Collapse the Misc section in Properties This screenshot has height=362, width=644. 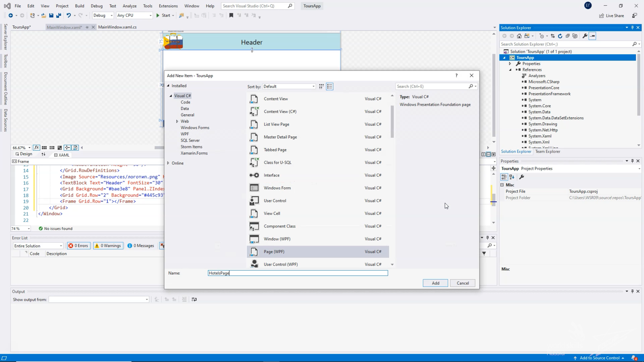click(x=502, y=185)
